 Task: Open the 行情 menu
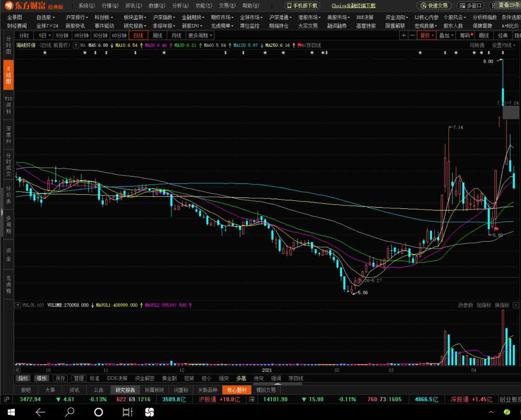pyautogui.click(x=110, y=5)
